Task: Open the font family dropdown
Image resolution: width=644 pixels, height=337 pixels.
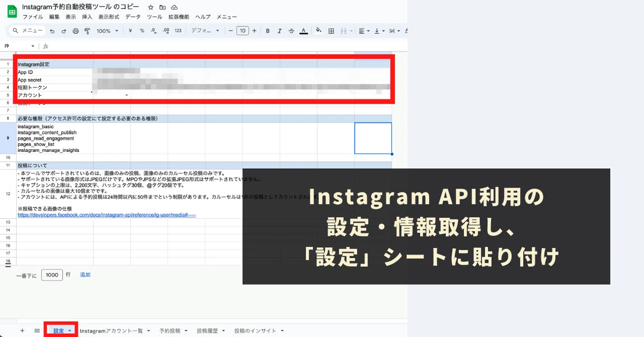Action: [x=205, y=31]
